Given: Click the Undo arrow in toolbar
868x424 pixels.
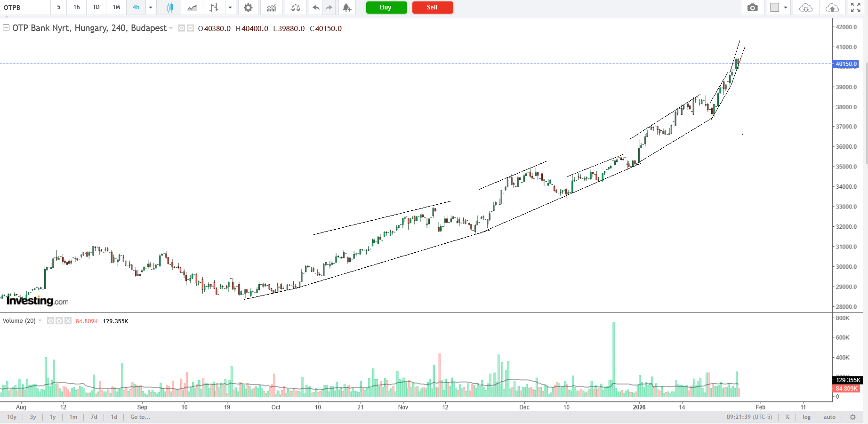Looking at the screenshot, I should pyautogui.click(x=316, y=8).
